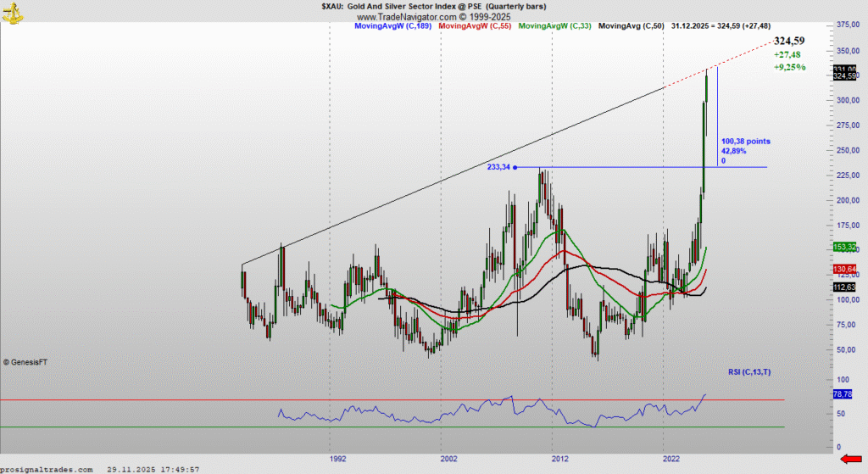Select the $XAU Gold And Silver Sector Index title
Screen dimensions: 868x474
click(x=433, y=7)
